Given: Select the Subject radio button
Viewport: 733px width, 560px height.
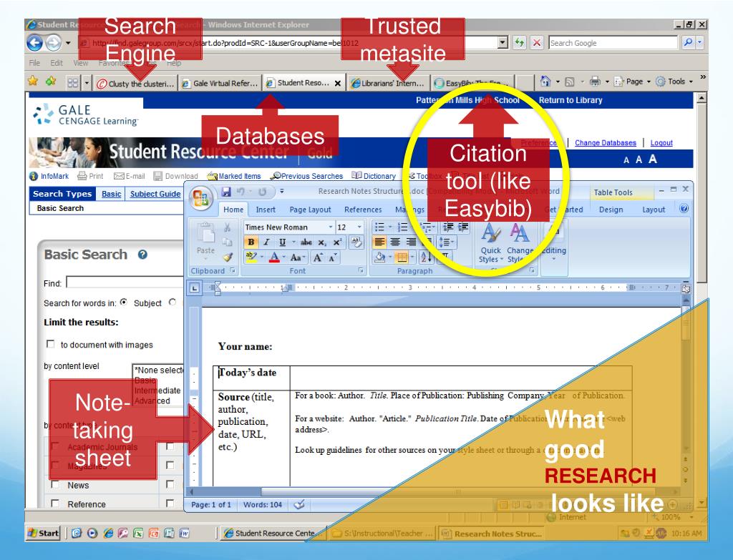Looking at the screenshot, I should pos(123,303).
